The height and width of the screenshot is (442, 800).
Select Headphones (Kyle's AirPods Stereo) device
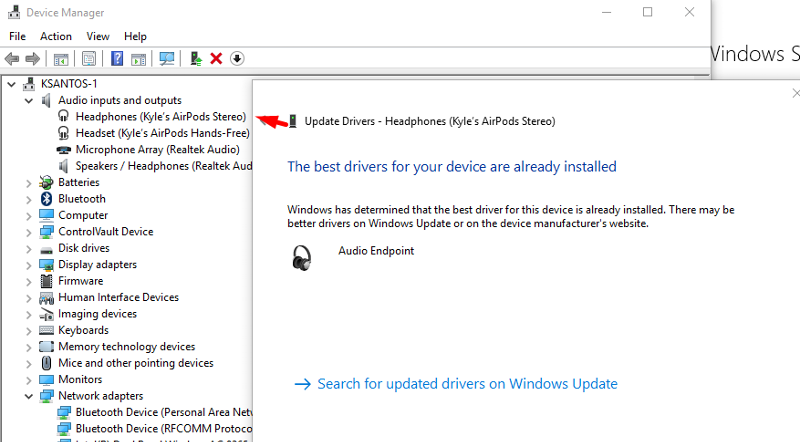[161, 117]
